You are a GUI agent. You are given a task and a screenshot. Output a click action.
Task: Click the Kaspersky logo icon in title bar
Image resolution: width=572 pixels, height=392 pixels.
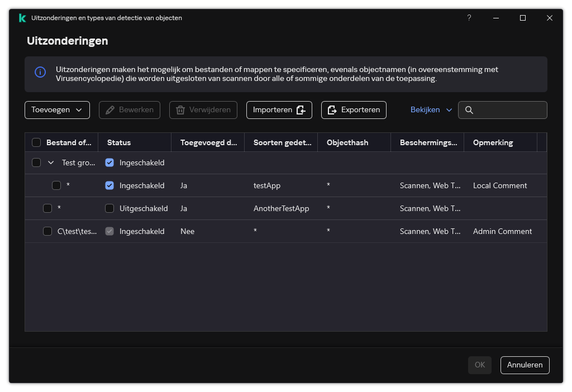pyautogui.click(x=22, y=18)
